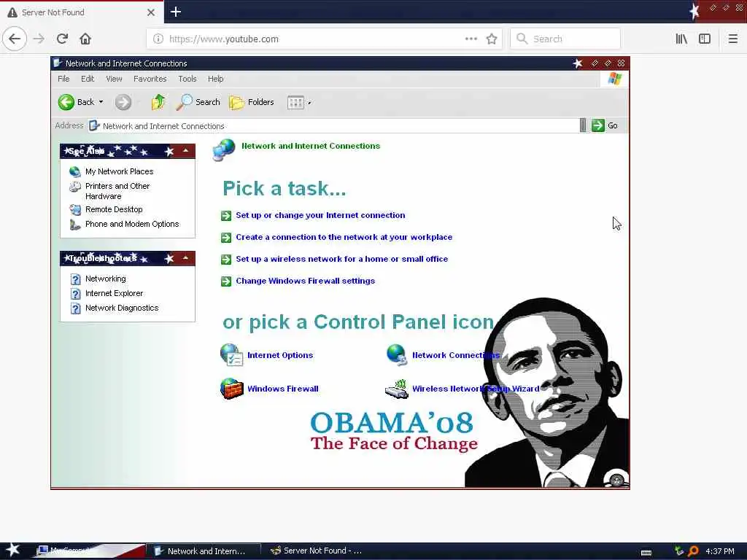The height and width of the screenshot is (560, 747).
Task: Click the Go button in address bar
Action: pos(605,125)
